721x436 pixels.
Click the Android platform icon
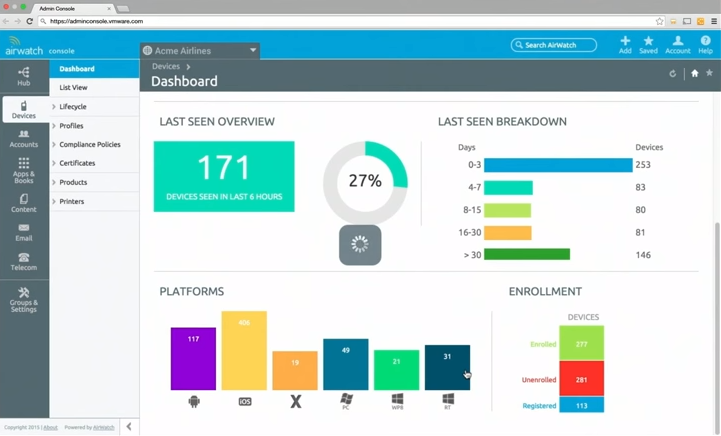pos(194,402)
